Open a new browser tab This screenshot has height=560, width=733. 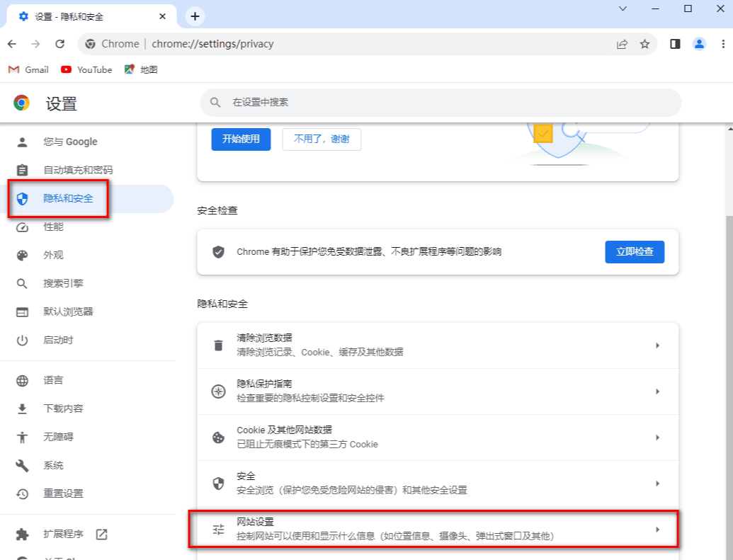tap(194, 16)
